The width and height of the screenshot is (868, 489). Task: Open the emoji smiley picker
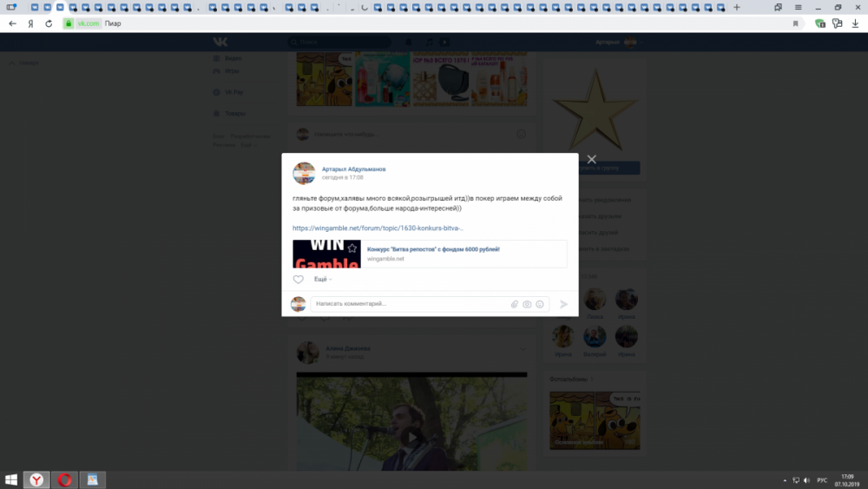pyautogui.click(x=540, y=304)
